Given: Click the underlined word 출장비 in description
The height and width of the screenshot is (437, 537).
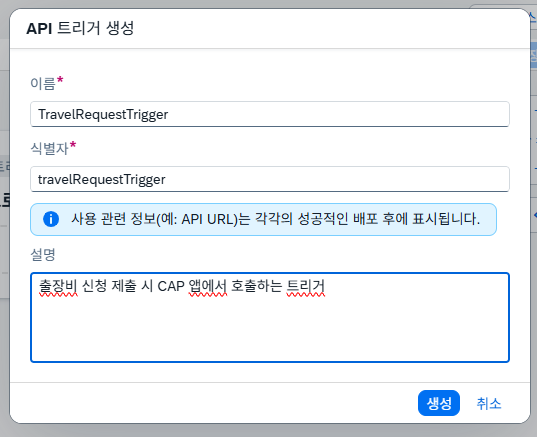Looking at the screenshot, I should [59, 286].
